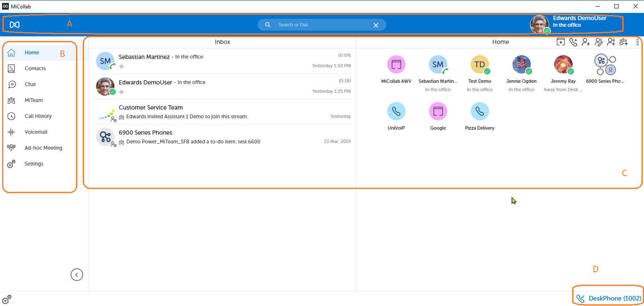Screen dimensions: 644x306
Task: Select Pizza Delivery speed dial icon
Action: [x=480, y=111]
